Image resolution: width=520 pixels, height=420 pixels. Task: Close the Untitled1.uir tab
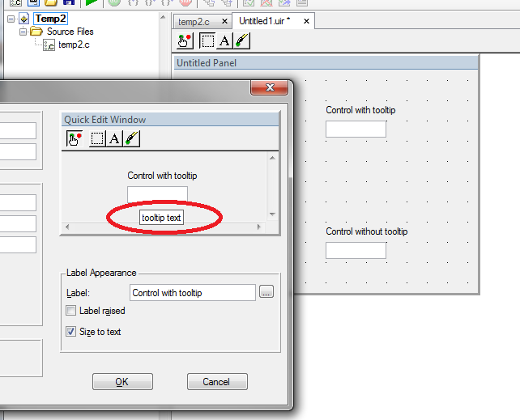pos(306,21)
